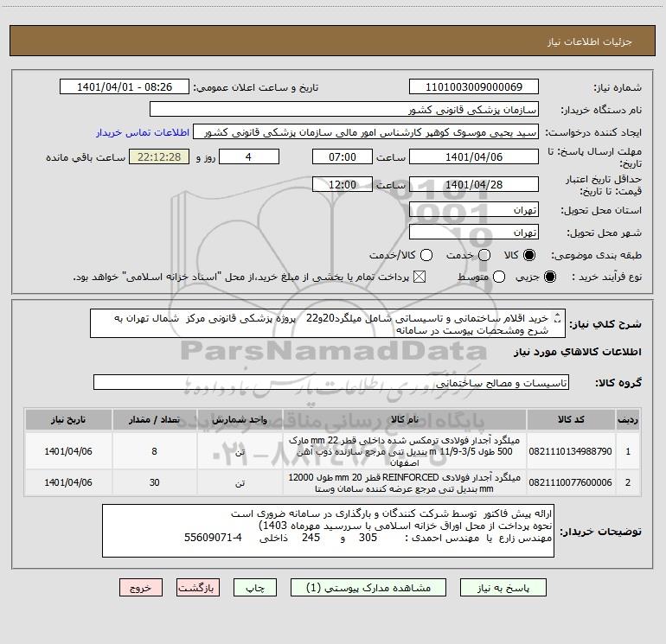Screen dimensions: 666x644
Task: Click the تاریخ نیاز column header
Action: click(68, 420)
